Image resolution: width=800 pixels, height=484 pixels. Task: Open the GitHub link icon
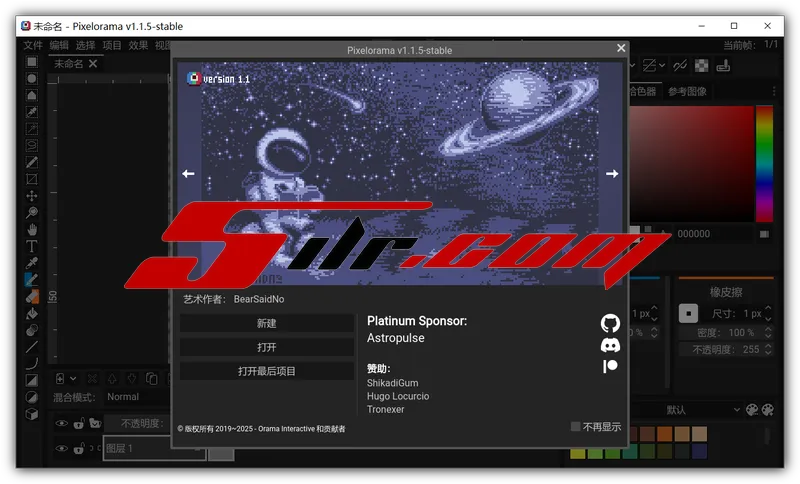click(x=610, y=323)
